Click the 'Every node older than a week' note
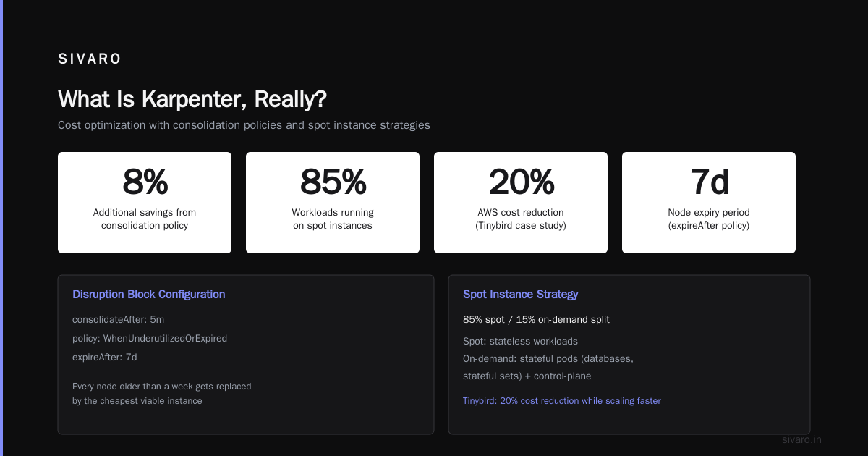Image resolution: width=868 pixels, height=456 pixels. click(x=162, y=393)
